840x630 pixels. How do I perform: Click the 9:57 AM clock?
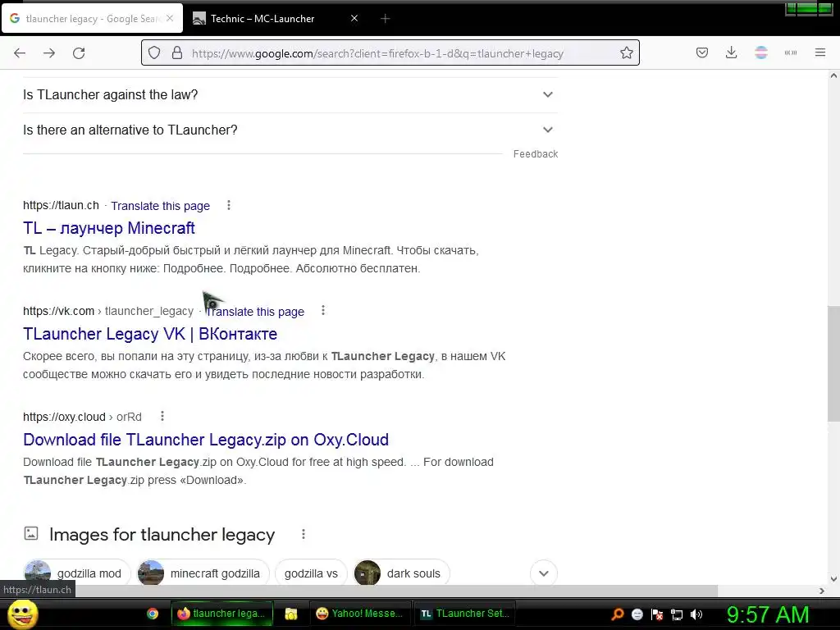pyautogui.click(x=768, y=614)
